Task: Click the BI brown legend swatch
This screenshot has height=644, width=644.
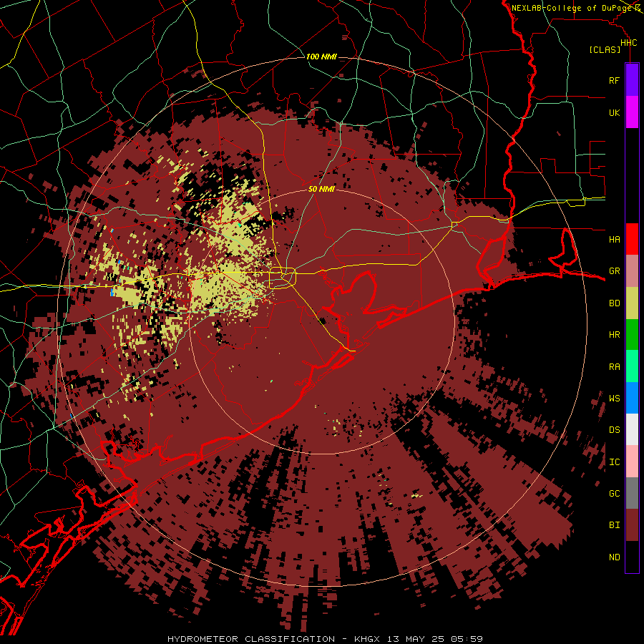Action: (x=632, y=525)
